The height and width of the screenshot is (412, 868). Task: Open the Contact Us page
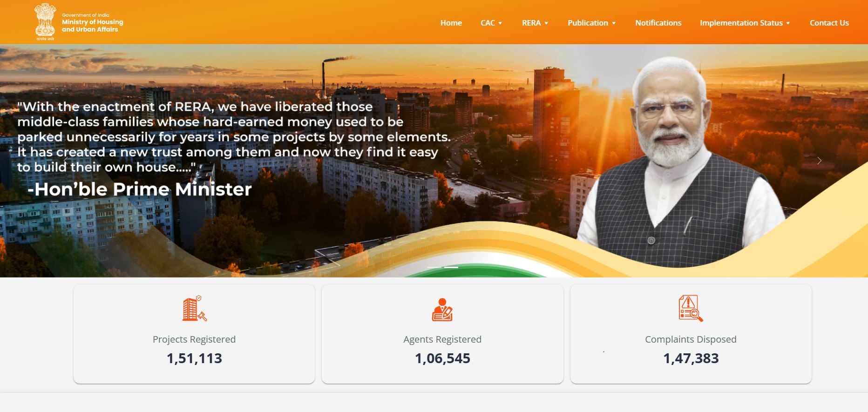pyautogui.click(x=829, y=23)
